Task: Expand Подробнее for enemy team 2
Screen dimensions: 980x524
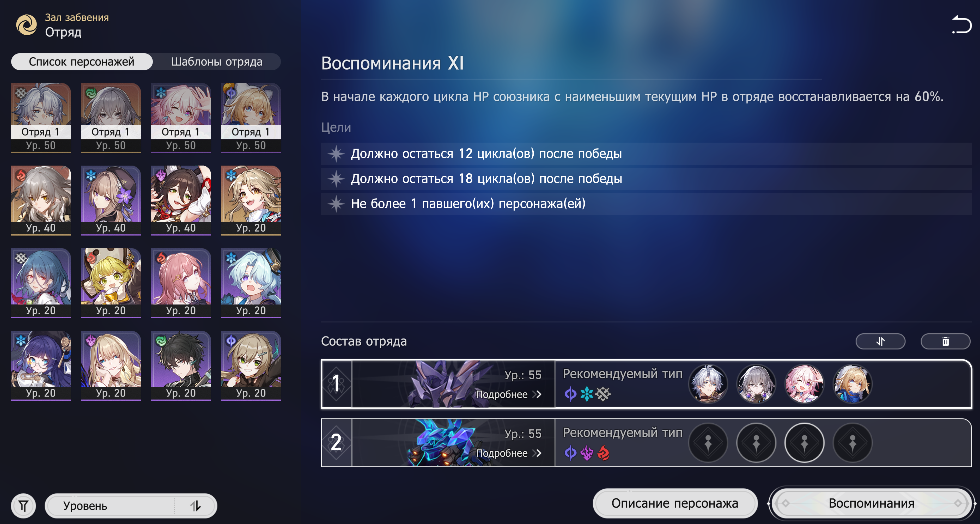Action: click(508, 453)
